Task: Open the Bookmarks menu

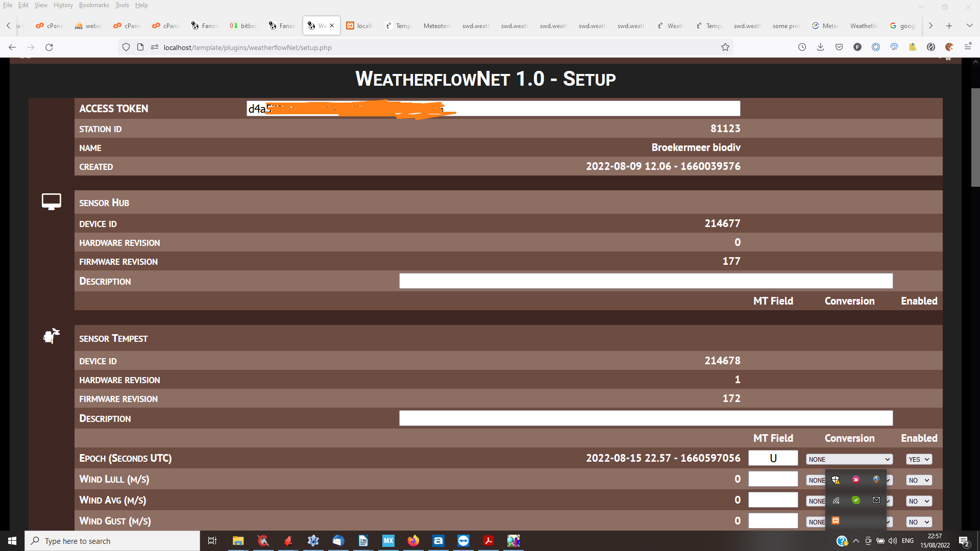Action: click(94, 5)
